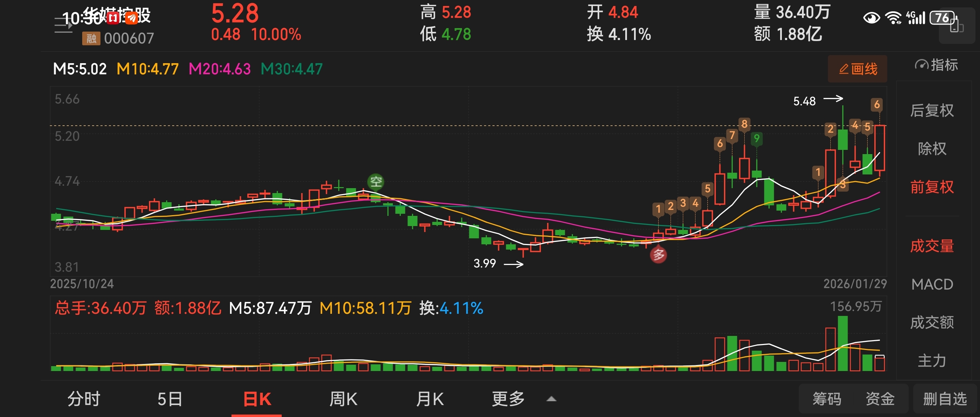Switch sub-chart to 成交额 turnover
980x417 pixels.
[x=932, y=322]
